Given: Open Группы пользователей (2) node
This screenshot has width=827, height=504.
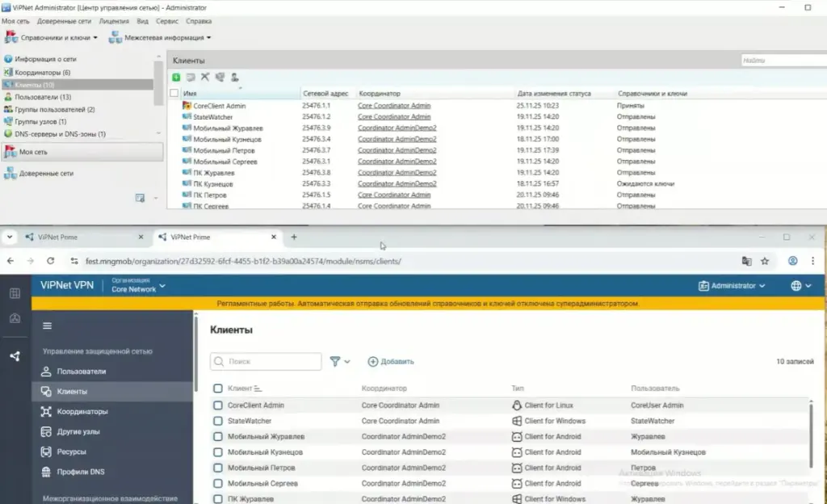Looking at the screenshot, I should (x=49, y=110).
